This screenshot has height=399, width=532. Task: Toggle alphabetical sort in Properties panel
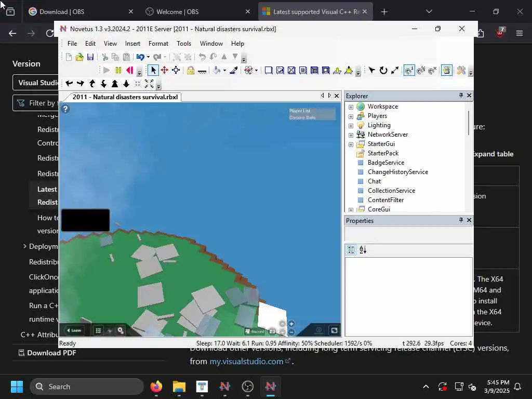point(363,250)
